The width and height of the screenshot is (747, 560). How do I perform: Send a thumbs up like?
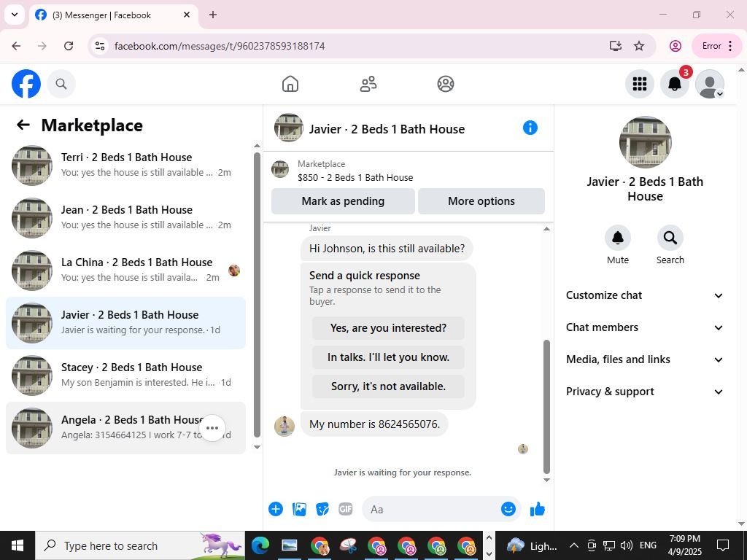point(538,509)
